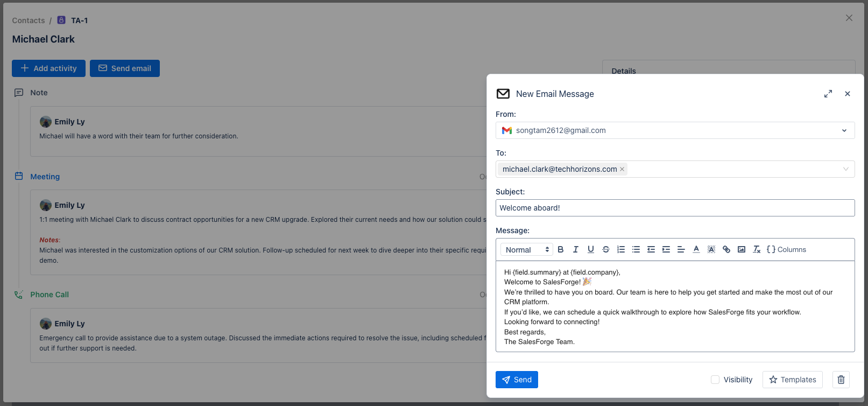Insert a link into the email
This screenshot has width=868, height=406.
click(x=726, y=249)
